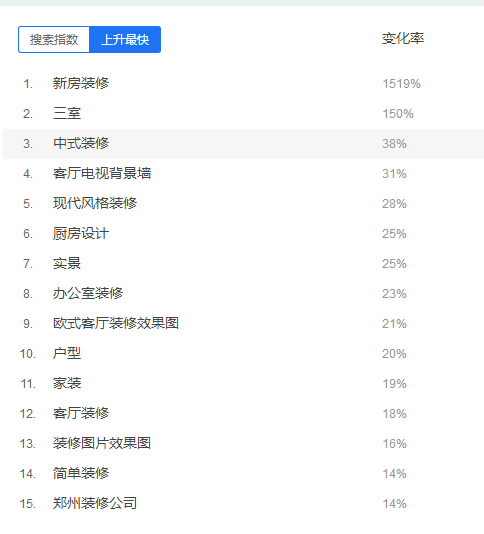The image size is (484, 534).
Task: Open the 现代风格装修 keyword
Action: (95, 203)
